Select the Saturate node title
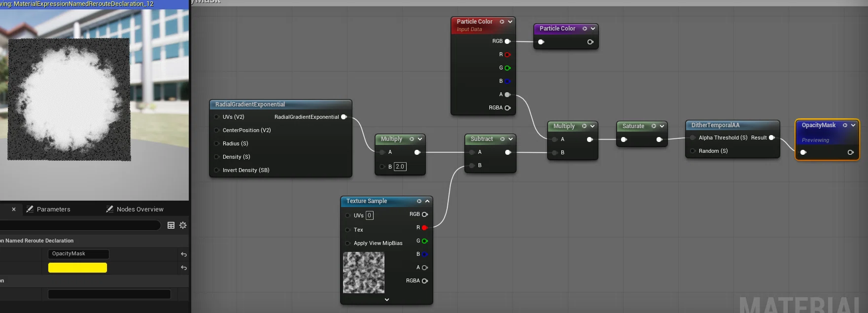868x313 pixels. click(x=633, y=126)
